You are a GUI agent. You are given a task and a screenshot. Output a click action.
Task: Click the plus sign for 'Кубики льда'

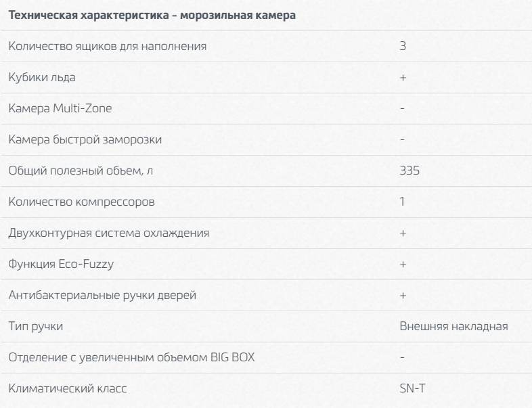point(403,78)
